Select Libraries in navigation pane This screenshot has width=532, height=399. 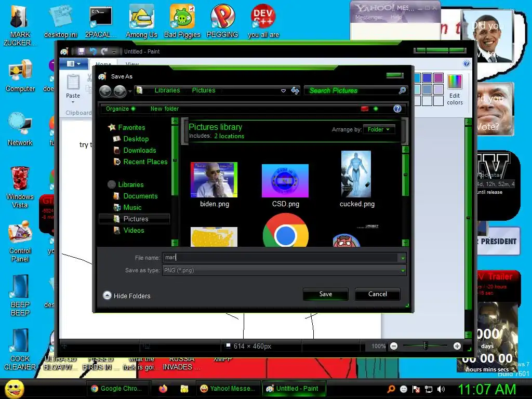[130, 184]
